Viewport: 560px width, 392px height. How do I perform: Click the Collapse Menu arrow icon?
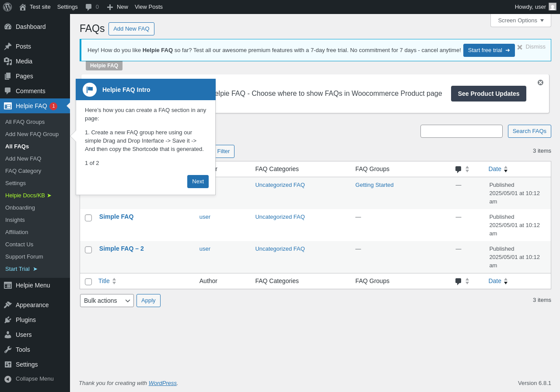click(x=8, y=379)
